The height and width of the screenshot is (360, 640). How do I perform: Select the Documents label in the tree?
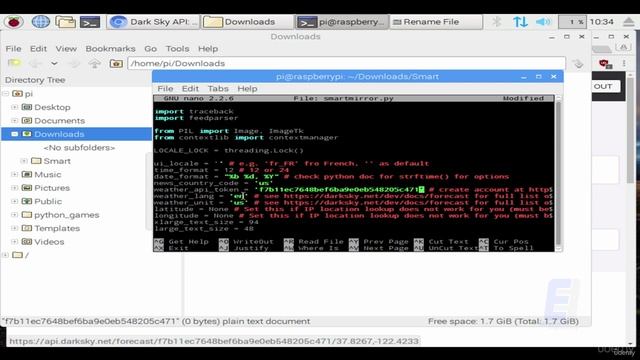pos(60,120)
